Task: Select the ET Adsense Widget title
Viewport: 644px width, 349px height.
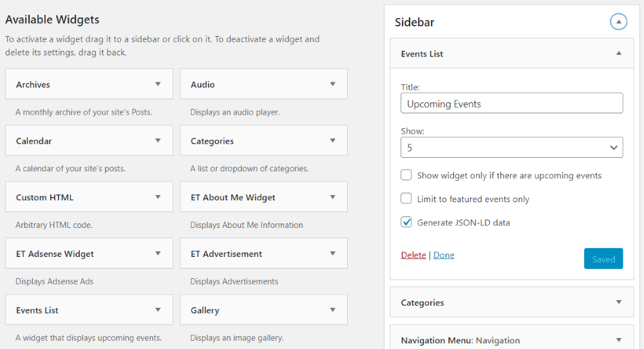Action: (x=55, y=254)
